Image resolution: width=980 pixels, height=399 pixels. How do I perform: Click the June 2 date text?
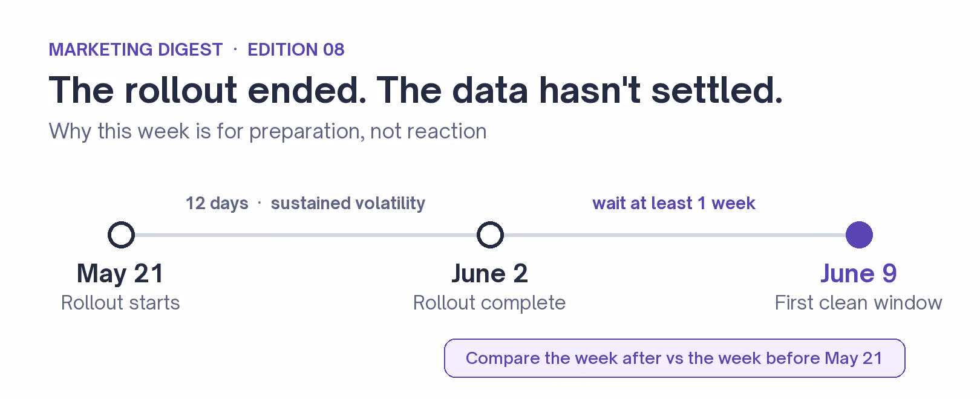pos(489,274)
